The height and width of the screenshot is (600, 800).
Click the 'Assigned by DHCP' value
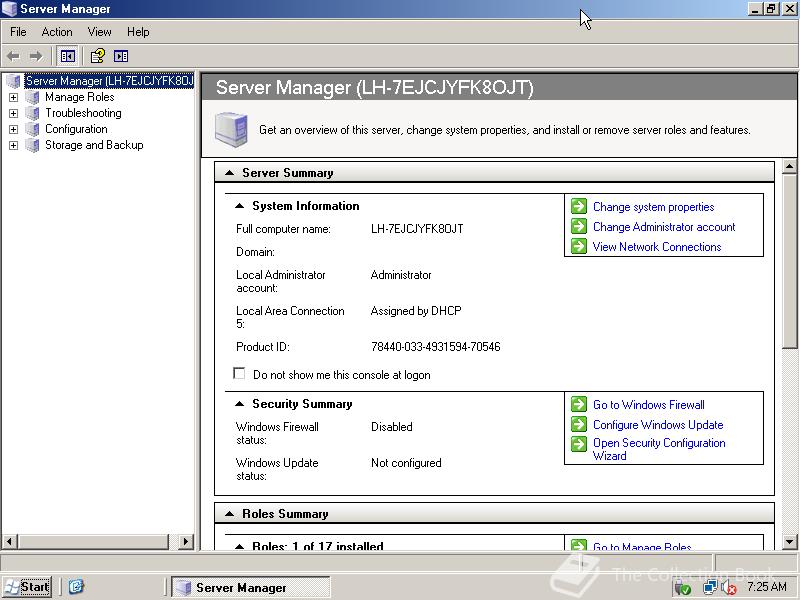click(416, 311)
